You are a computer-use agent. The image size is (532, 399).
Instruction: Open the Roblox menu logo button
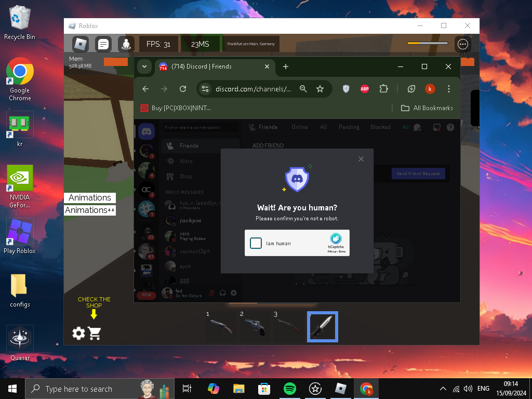point(81,44)
